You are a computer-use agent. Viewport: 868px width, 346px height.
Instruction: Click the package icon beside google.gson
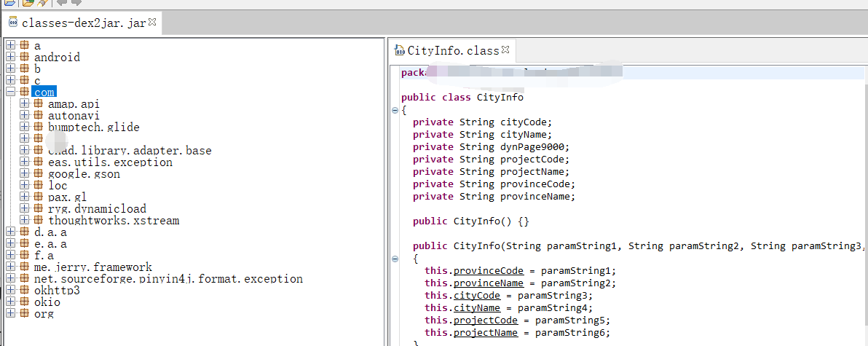click(x=38, y=173)
